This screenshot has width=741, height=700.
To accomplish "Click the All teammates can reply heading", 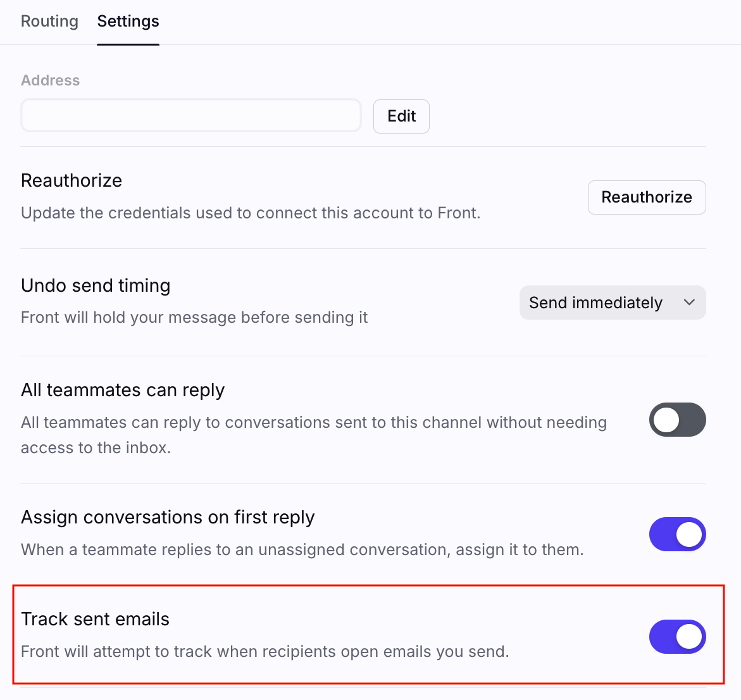I will point(123,390).
